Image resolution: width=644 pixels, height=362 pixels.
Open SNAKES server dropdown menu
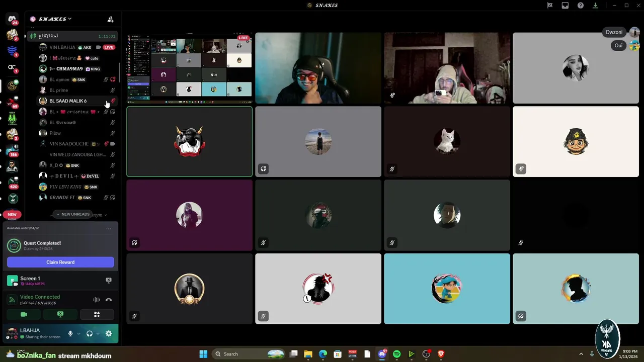[55, 19]
